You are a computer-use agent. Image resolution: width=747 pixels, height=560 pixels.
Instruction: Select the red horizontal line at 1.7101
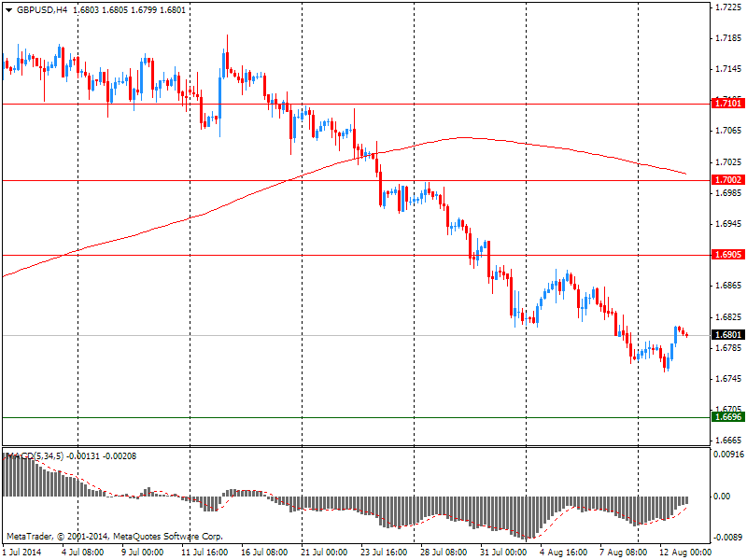356,104
